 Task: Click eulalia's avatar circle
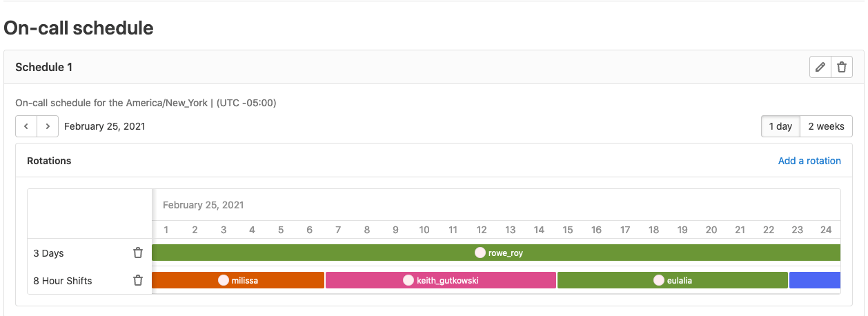tap(659, 281)
